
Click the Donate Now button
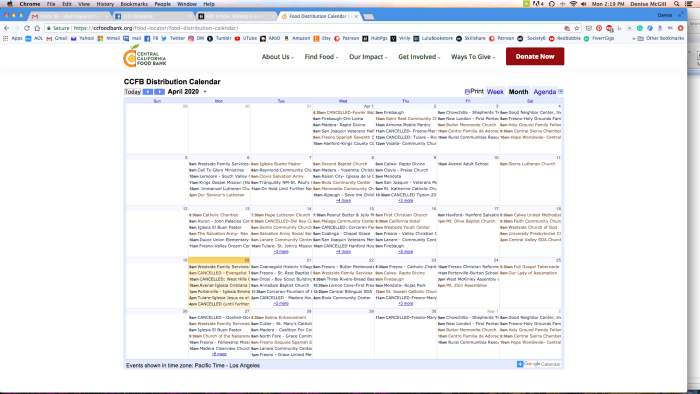[535, 57]
